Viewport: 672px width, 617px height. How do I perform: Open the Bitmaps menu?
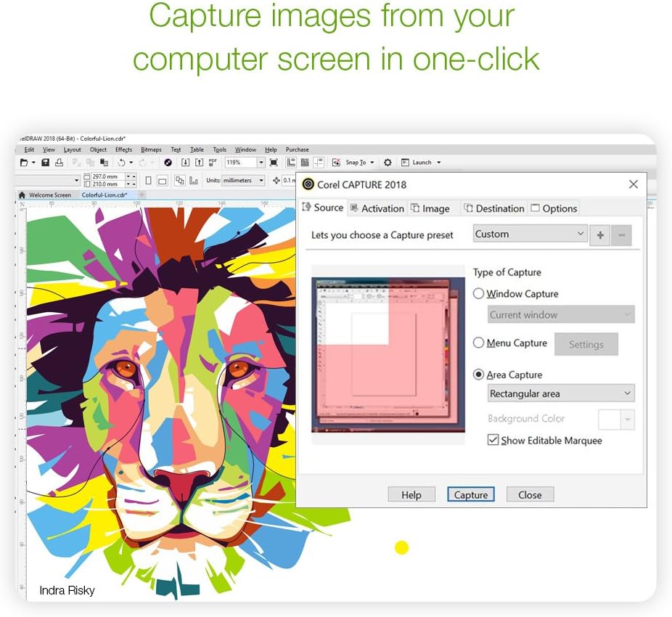coord(151,150)
